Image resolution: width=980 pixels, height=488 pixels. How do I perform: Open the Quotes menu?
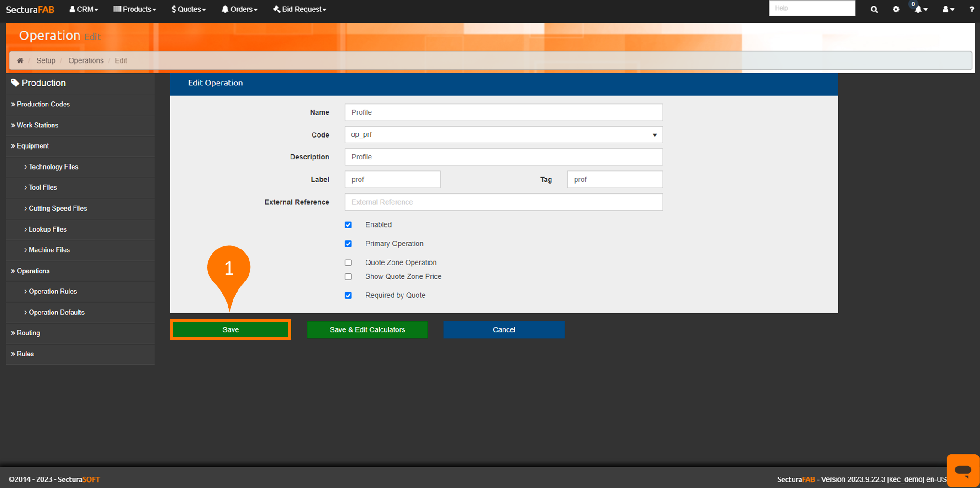[x=188, y=9]
